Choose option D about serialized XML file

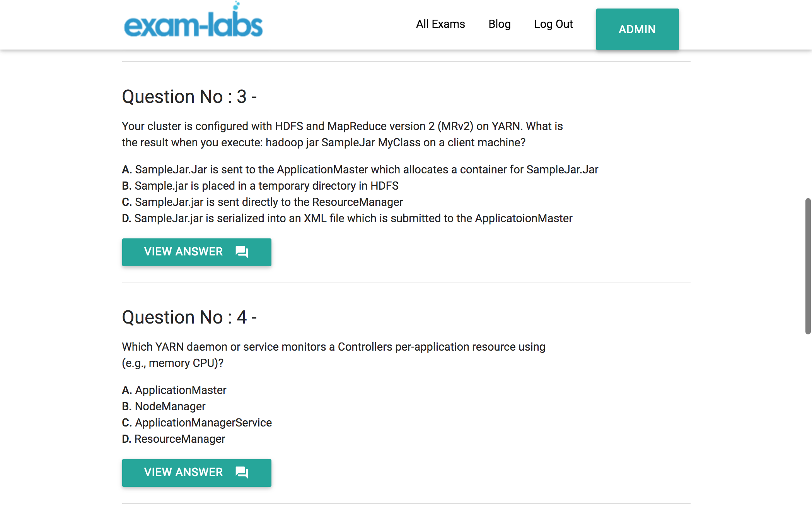(x=347, y=218)
